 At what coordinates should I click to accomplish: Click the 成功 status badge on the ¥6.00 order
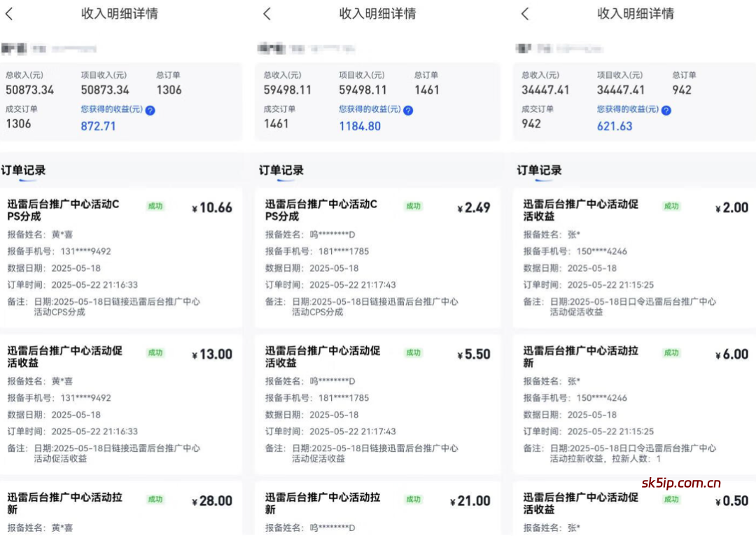(672, 353)
